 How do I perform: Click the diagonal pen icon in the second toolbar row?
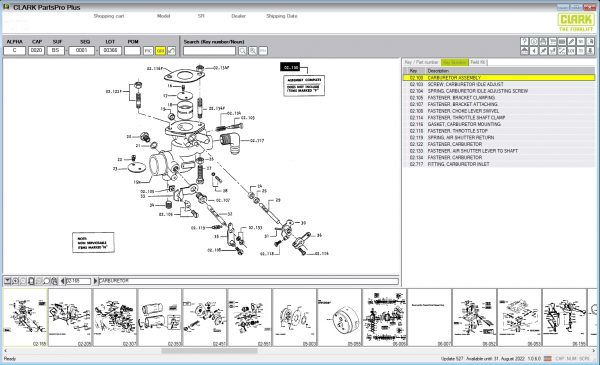(x=543, y=51)
